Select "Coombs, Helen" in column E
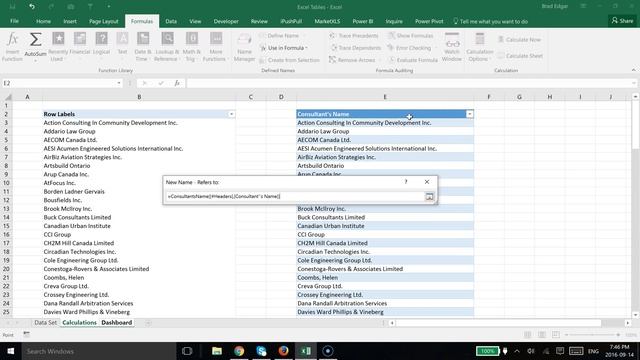 coord(385,278)
